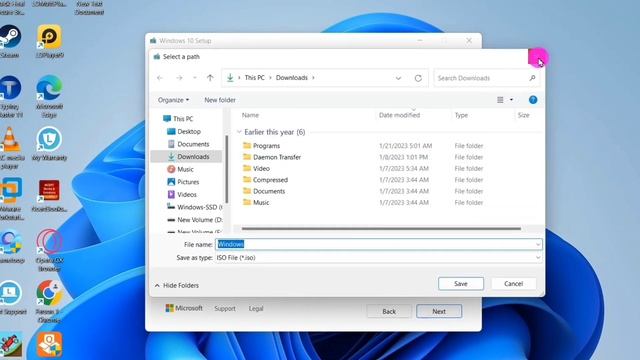Open the Microsoft Edge desktop icon

click(49, 96)
